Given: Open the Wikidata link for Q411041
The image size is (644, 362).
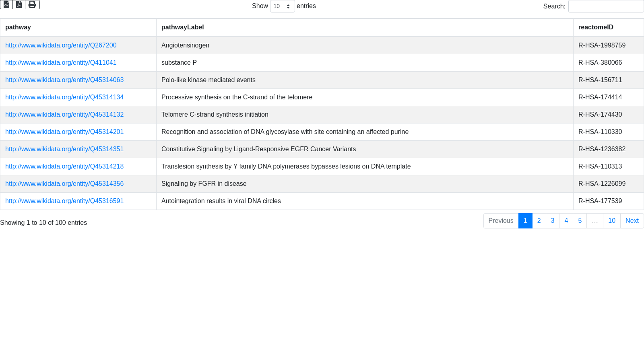Looking at the screenshot, I should point(61,63).
